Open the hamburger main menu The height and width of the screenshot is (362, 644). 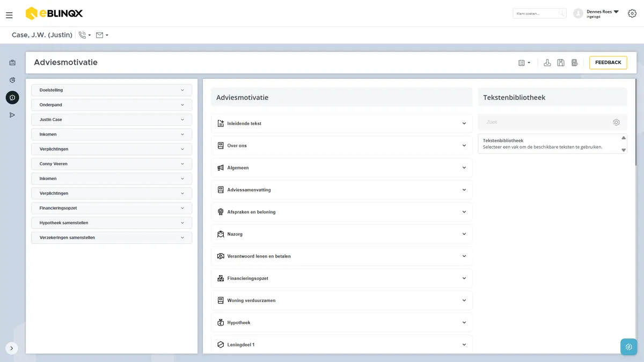[x=9, y=15]
